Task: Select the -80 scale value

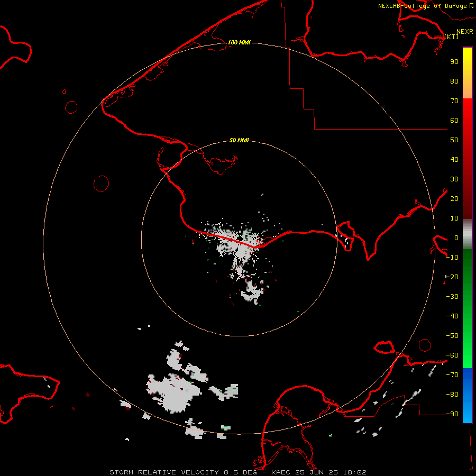Action: (x=452, y=395)
